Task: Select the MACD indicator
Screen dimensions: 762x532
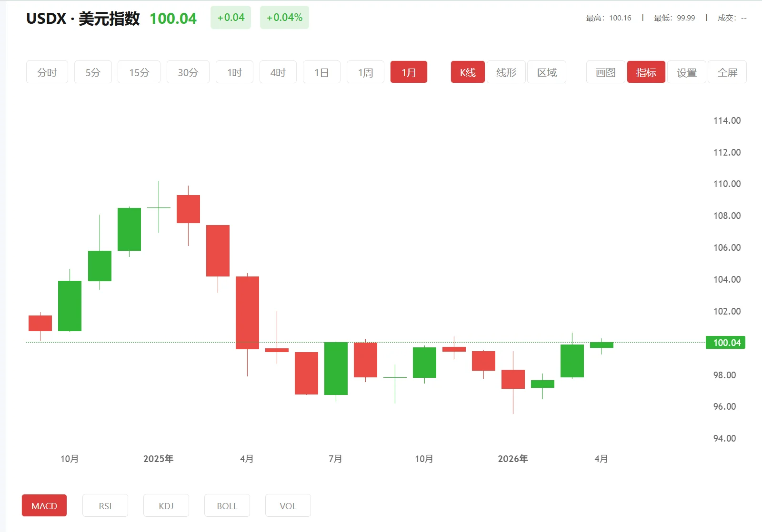Action: pos(44,505)
